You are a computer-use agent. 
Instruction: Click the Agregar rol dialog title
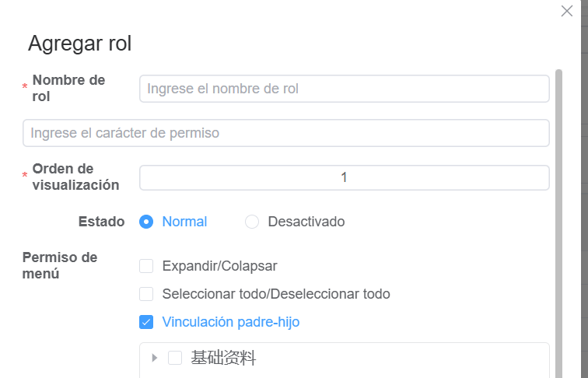[x=79, y=44]
